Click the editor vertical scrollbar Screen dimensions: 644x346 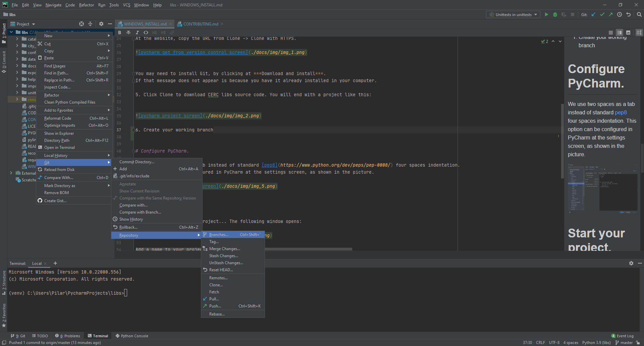click(562, 141)
